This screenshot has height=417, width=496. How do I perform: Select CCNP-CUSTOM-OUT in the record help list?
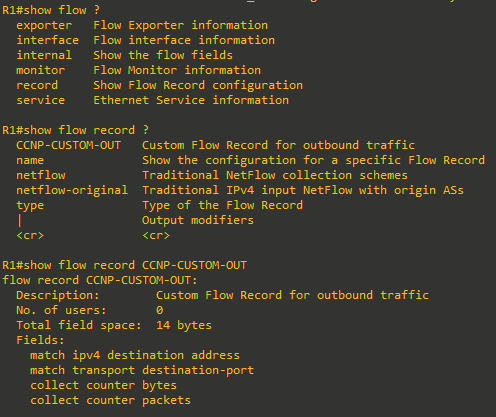click(68, 145)
